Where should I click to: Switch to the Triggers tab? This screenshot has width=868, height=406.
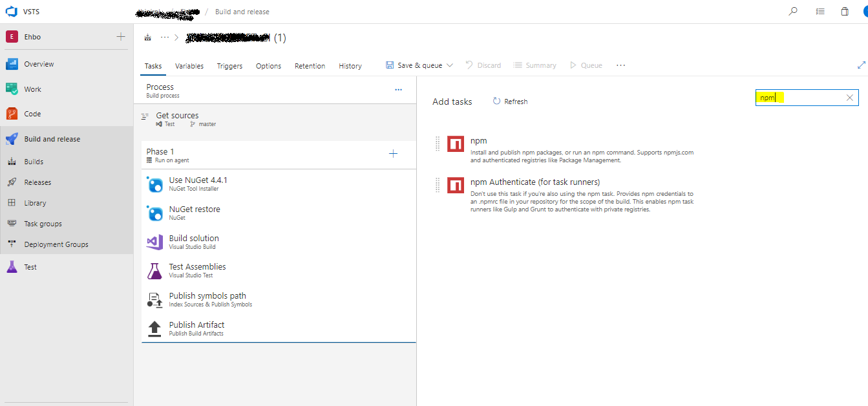click(229, 66)
